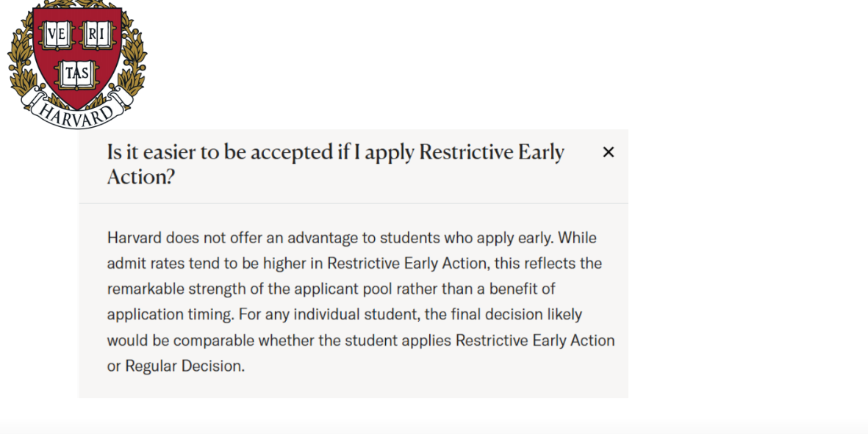Click the 'TAS' book on the shield
The height and width of the screenshot is (434, 868).
pyautogui.click(x=77, y=74)
